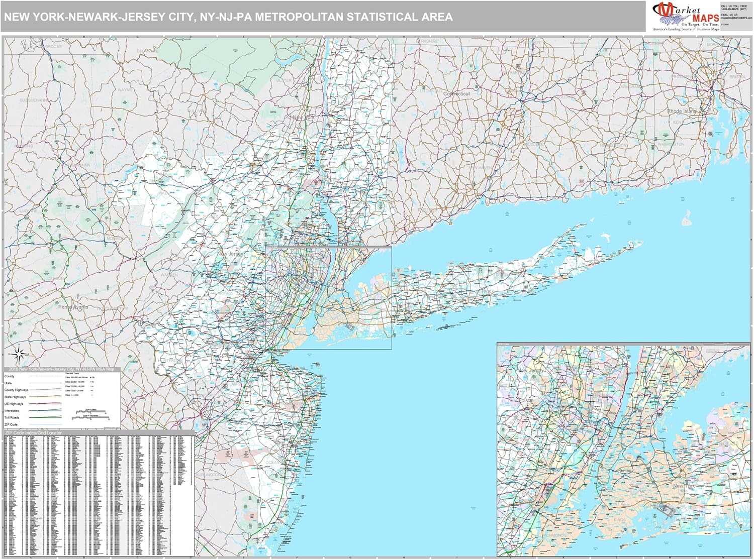Click the 'WAYNE' county label
The image size is (754, 560).
125,90
